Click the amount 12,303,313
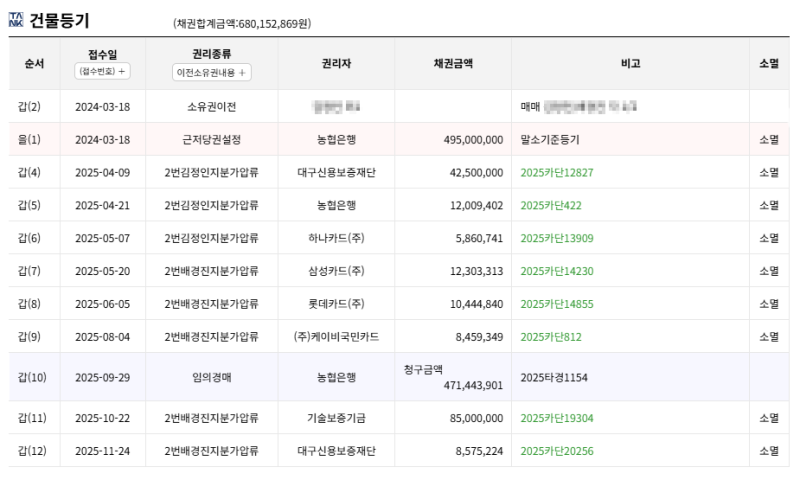 point(476,271)
